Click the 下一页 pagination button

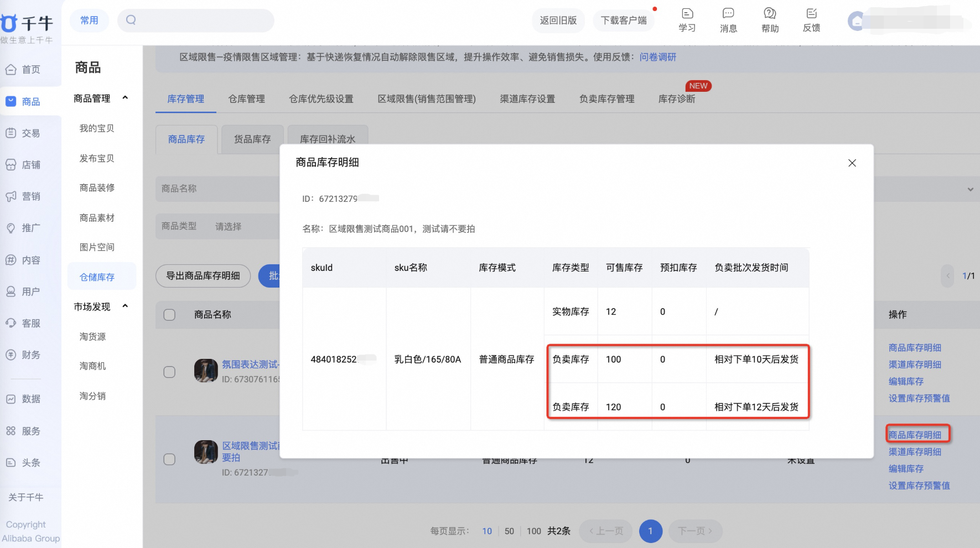(x=695, y=531)
